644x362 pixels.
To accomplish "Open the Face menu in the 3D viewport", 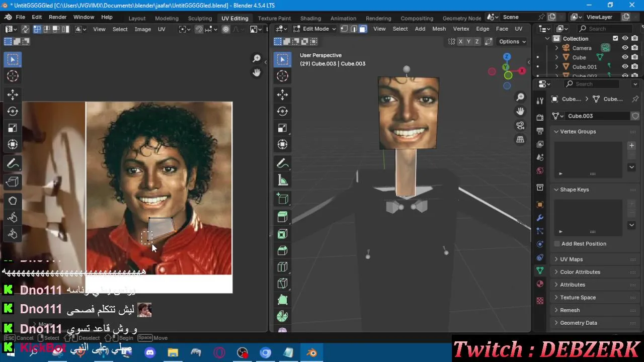I will tap(502, 29).
